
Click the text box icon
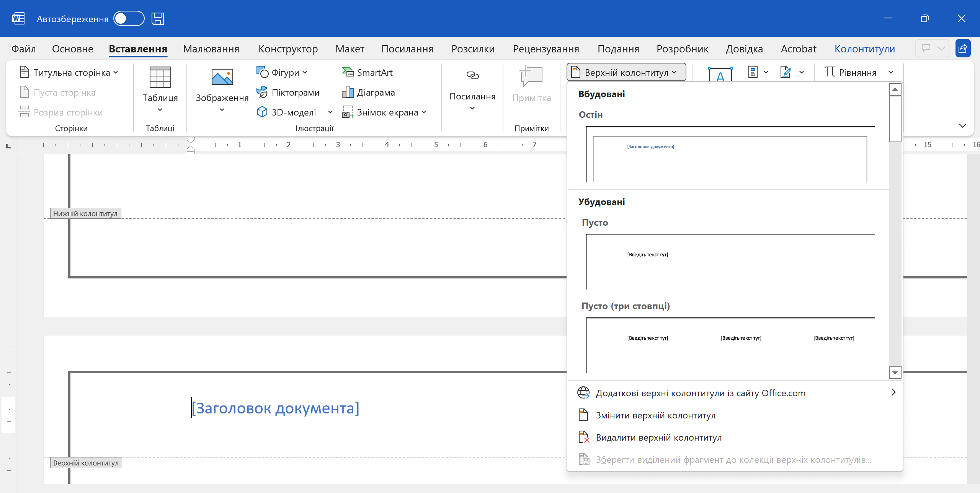[720, 74]
